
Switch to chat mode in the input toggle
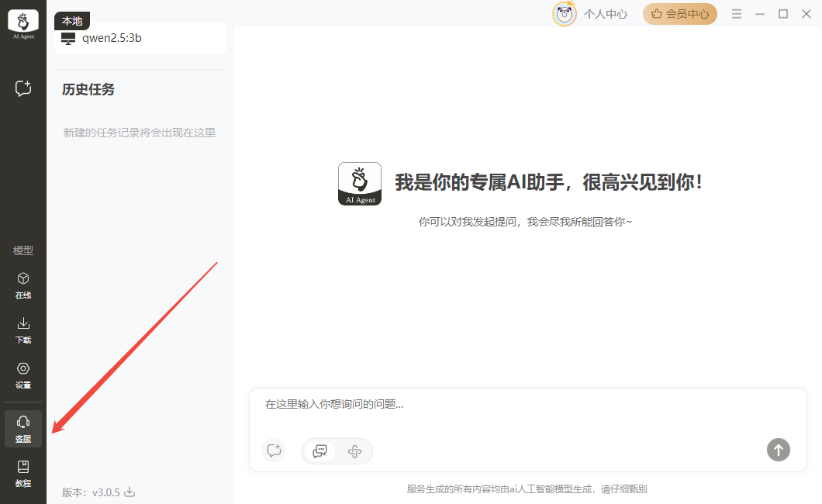[x=319, y=450]
